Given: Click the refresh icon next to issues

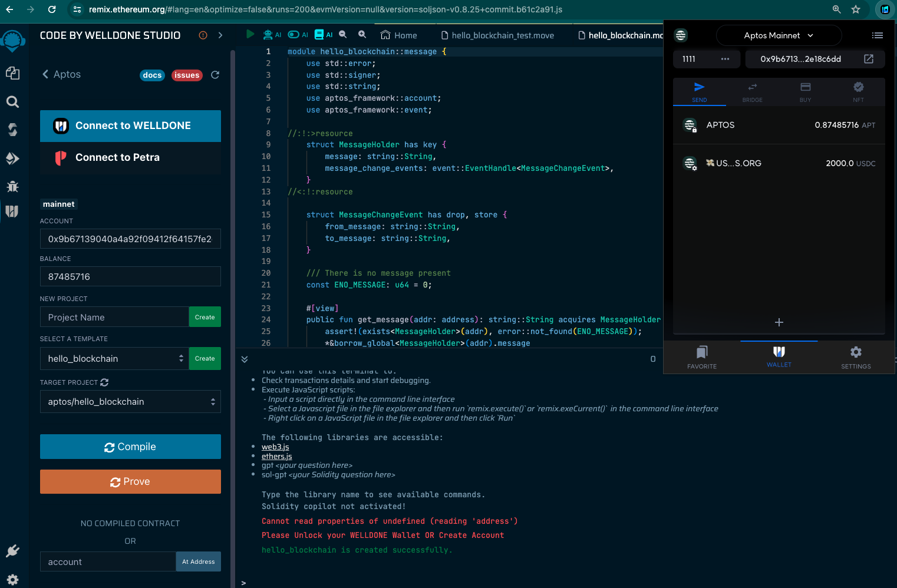Looking at the screenshot, I should (x=215, y=75).
